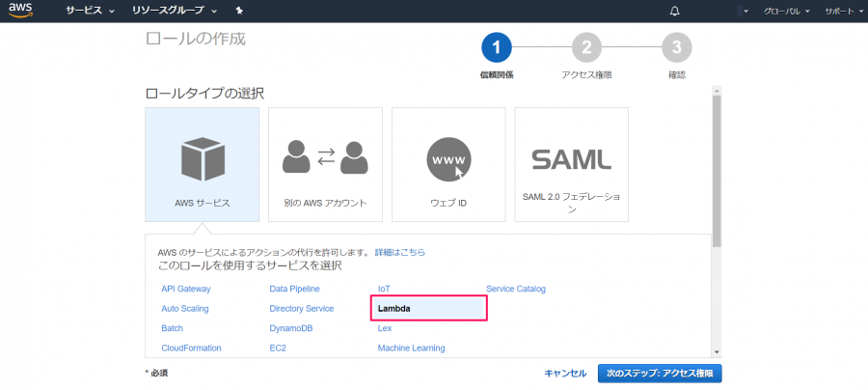The image size is (868, 390).
Task: Choose API Gateway service
Action: point(186,289)
